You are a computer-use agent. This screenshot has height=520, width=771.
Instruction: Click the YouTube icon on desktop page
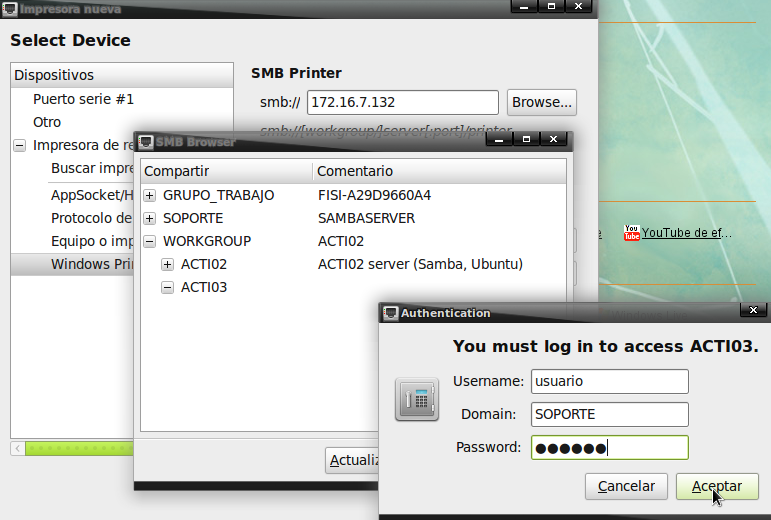tap(631, 233)
